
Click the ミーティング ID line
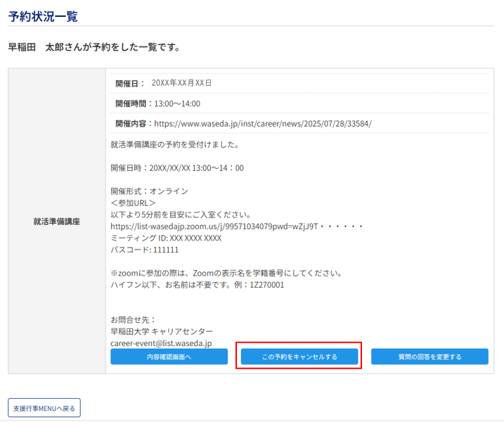(165, 238)
